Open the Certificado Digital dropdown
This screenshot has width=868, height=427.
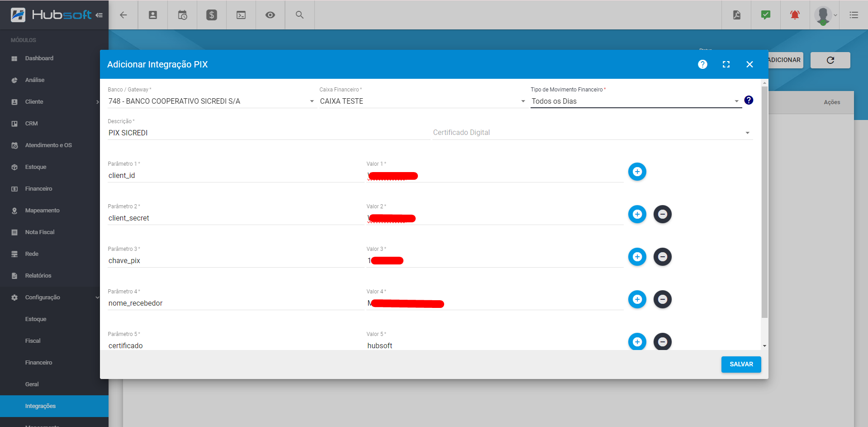(x=592, y=133)
